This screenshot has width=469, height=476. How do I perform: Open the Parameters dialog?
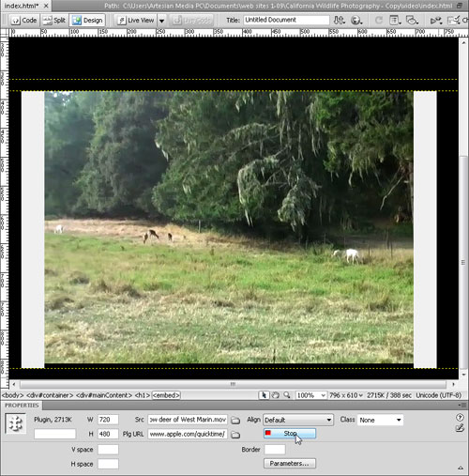tap(290, 463)
